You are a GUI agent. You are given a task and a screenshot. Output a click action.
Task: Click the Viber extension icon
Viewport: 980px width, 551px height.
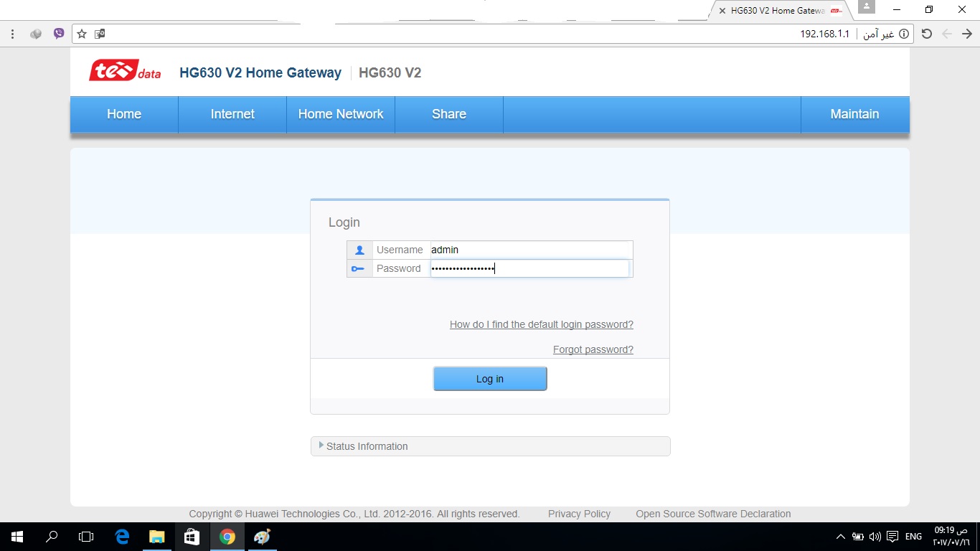pos(59,33)
